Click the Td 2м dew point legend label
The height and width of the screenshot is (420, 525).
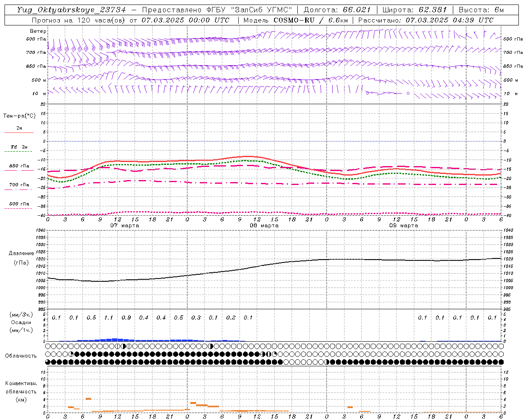coord(19,147)
